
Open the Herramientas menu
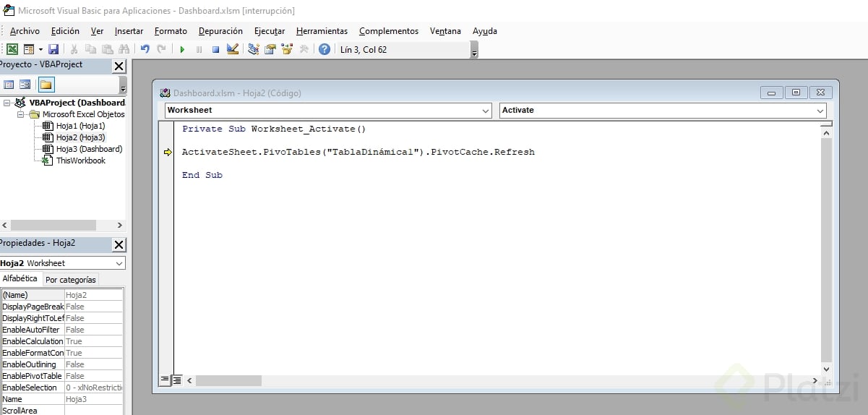click(322, 31)
